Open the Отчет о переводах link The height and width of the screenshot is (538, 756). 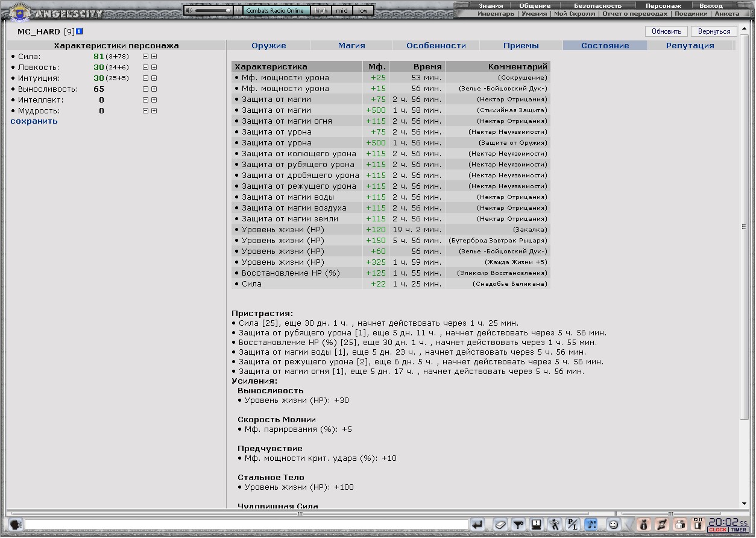[x=635, y=13]
